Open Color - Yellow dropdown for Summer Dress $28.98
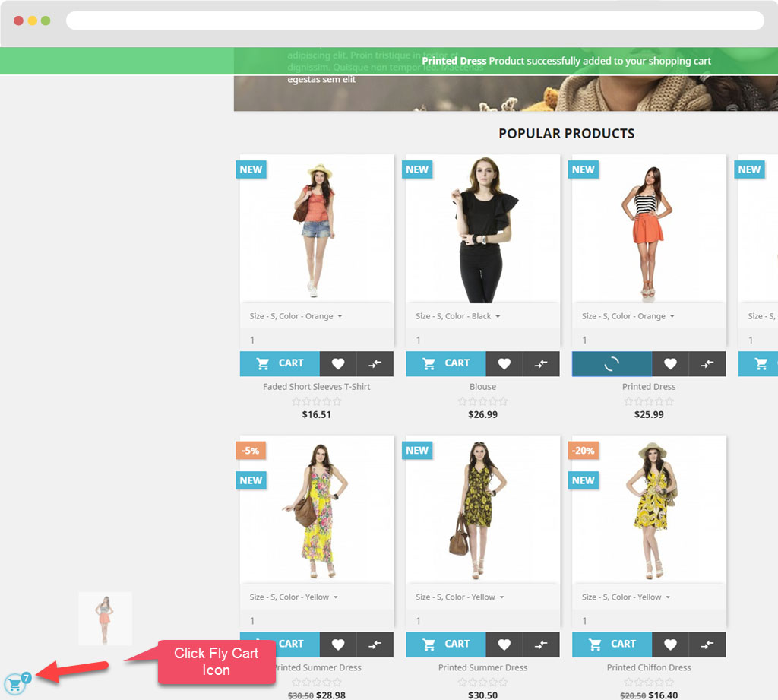778x700 pixels. pos(317,597)
